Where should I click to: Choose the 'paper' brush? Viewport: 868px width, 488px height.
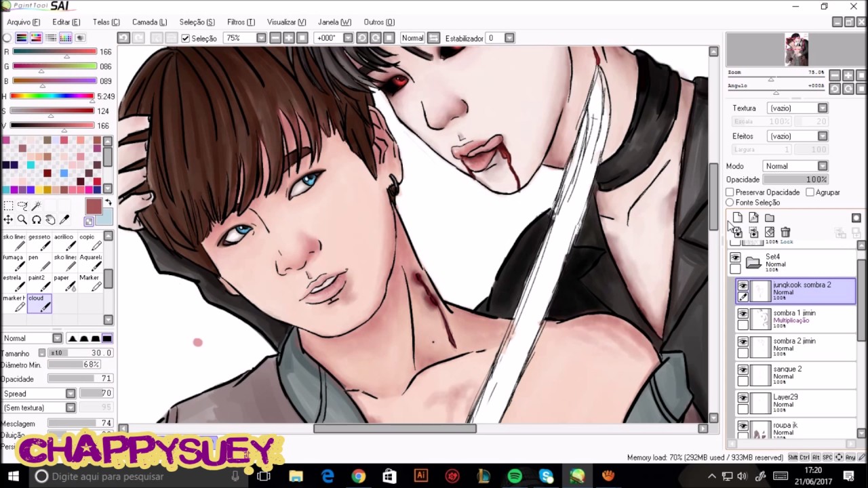65,283
